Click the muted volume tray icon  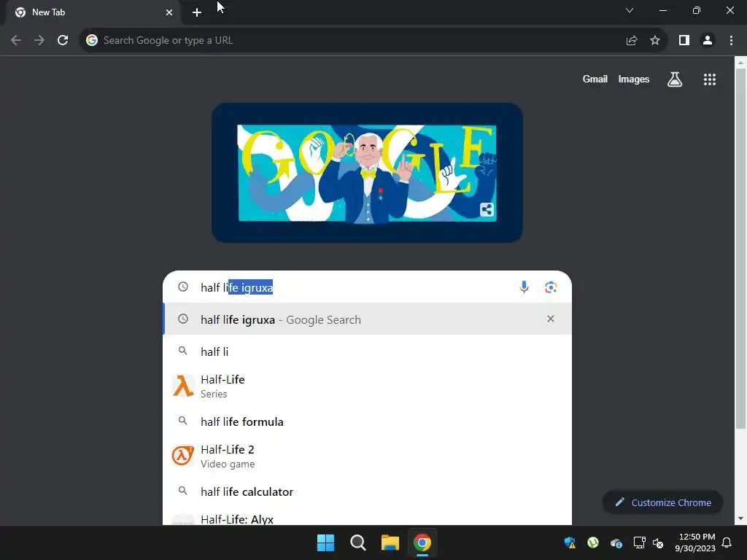[658, 542]
